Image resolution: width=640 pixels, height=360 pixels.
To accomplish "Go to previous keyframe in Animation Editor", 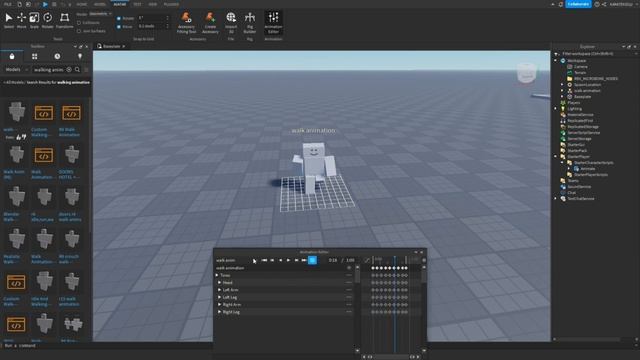I will click(x=272, y=260).
